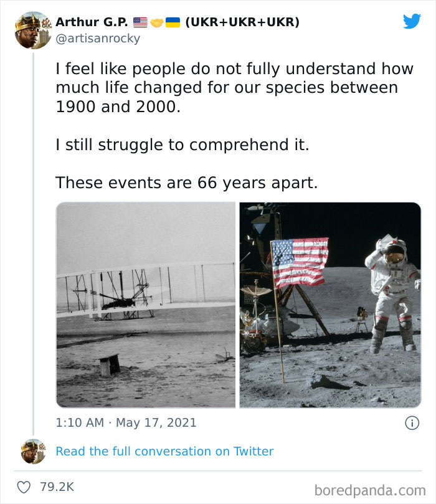Select the "I still struggle to comprehend it" line
The width and height of the screenshot is (436, 504).
(x=182, y=145)
